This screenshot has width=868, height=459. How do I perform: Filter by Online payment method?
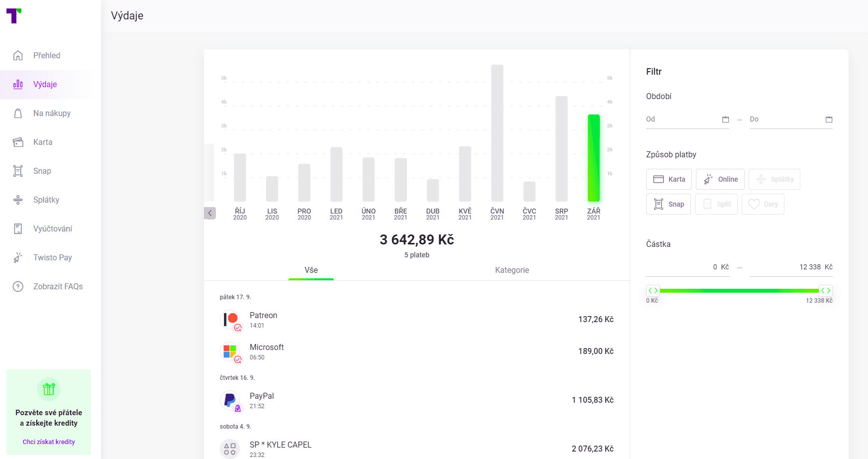pos(720,179)
